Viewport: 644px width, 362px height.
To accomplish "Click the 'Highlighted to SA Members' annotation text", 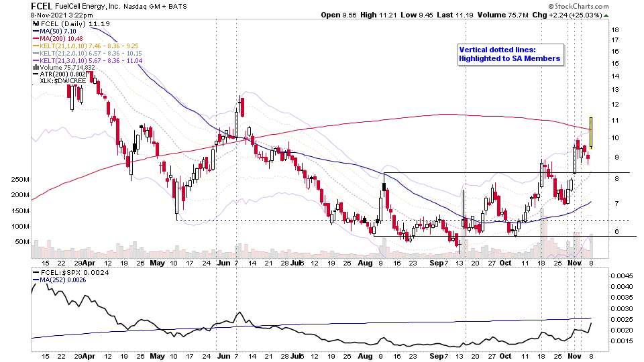I will 510,59.
